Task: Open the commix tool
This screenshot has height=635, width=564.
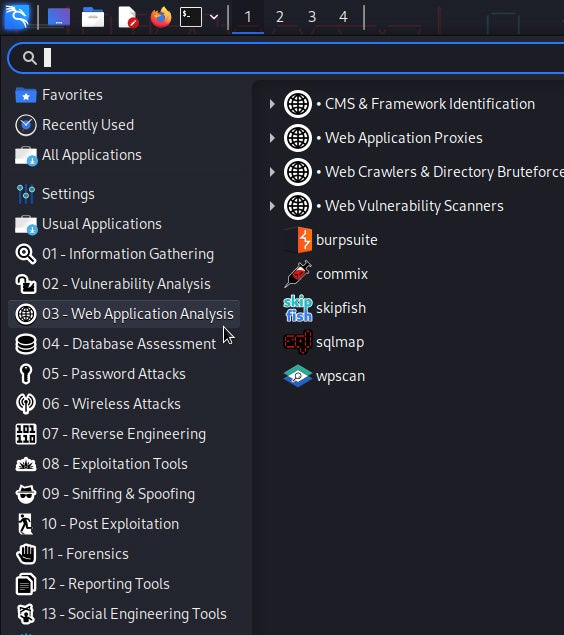Action: (x=326, y=274)
